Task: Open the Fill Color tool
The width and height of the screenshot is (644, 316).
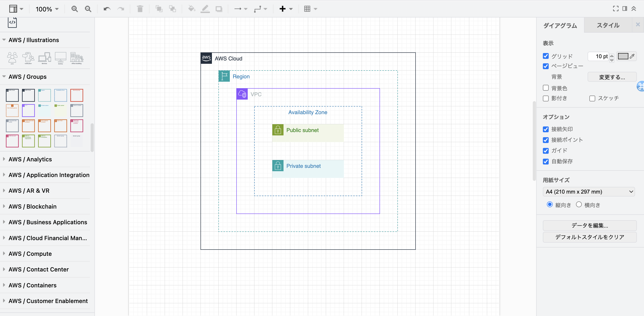Action: tap(192, 9)
